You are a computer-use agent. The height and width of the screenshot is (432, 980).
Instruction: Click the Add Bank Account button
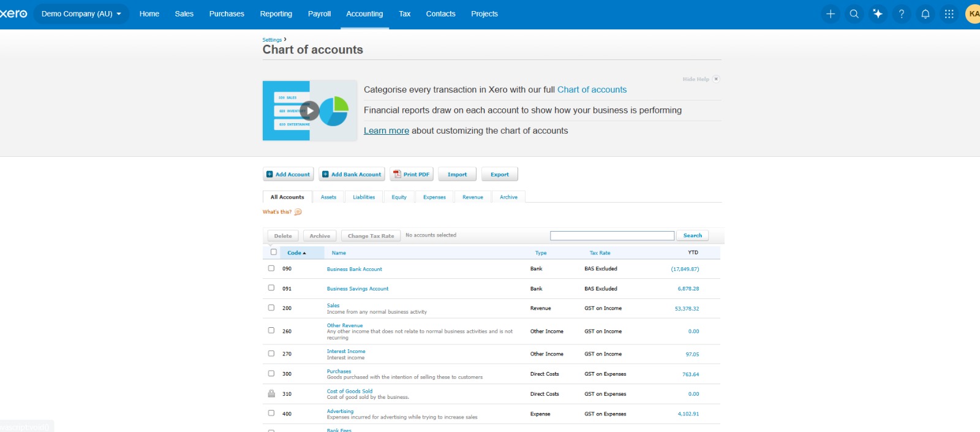point(352,174)
